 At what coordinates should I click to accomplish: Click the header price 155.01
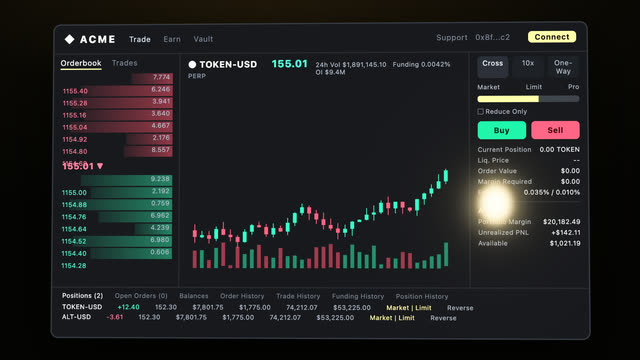click(x=289, y=64)
